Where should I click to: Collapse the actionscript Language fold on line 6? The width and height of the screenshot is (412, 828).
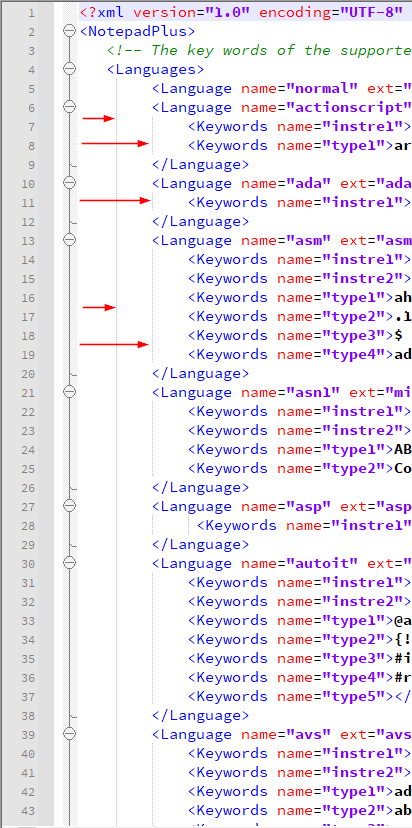click(x=69, y=108)
